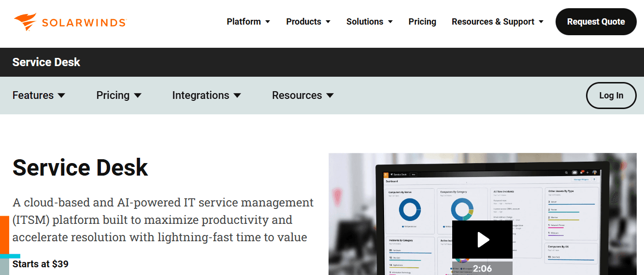
Task: Play the Service Desk video
Action: point(482,239)
